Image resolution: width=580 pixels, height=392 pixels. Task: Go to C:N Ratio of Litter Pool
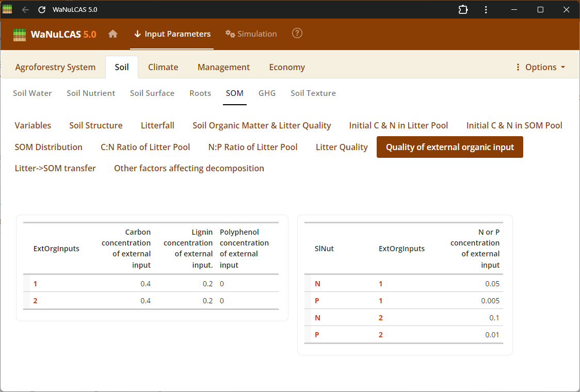(145, 147)
